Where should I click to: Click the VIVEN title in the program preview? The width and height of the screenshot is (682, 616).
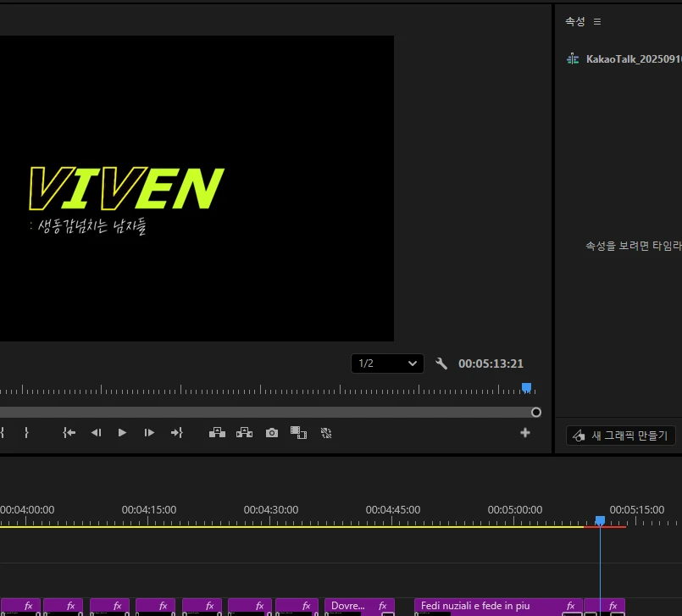[x=126, y=188]
